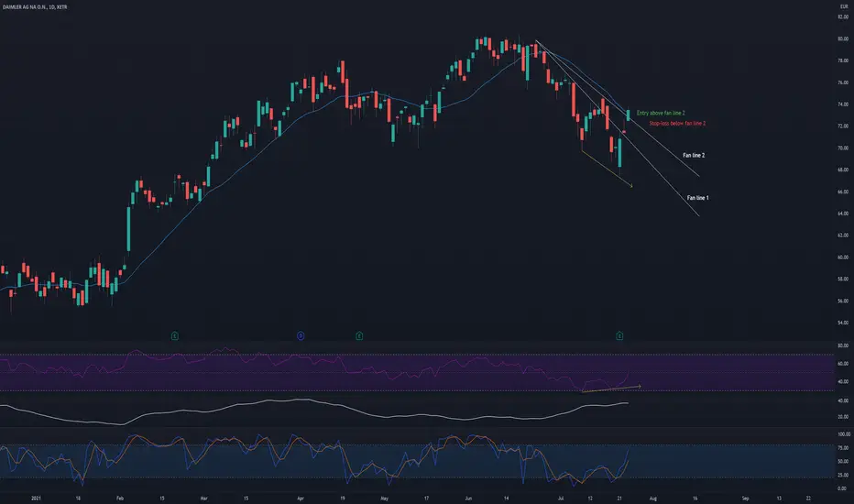This screenshot has height=504, width=854.
Task: Click the dividend 'D' event marker
Action: point(301,335)
